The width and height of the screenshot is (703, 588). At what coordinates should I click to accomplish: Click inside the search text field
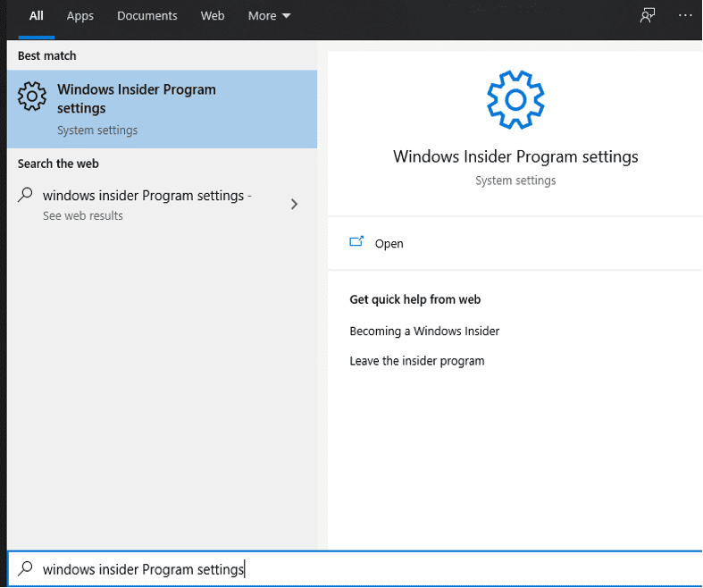pos(355,568)
